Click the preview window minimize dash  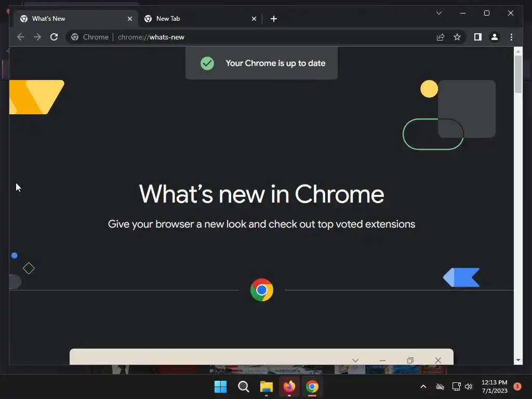[383, 361]
